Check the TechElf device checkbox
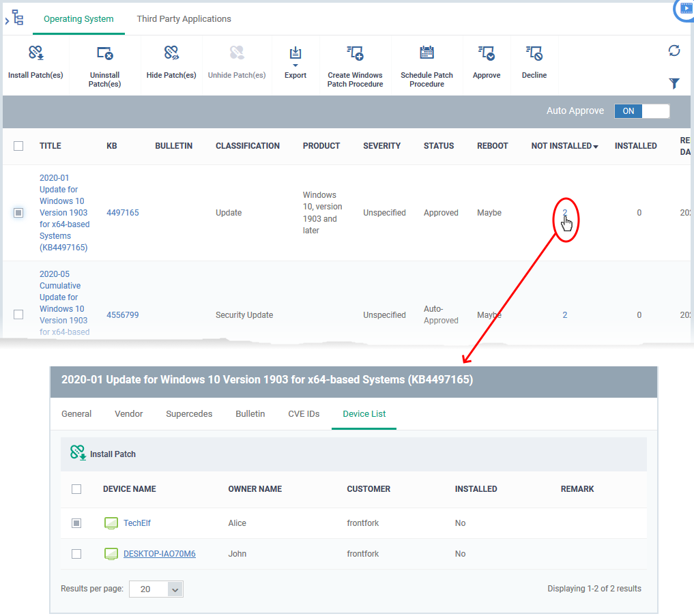Image resolution: width=694 pixels, height=616 pixels. click(76, 523)
